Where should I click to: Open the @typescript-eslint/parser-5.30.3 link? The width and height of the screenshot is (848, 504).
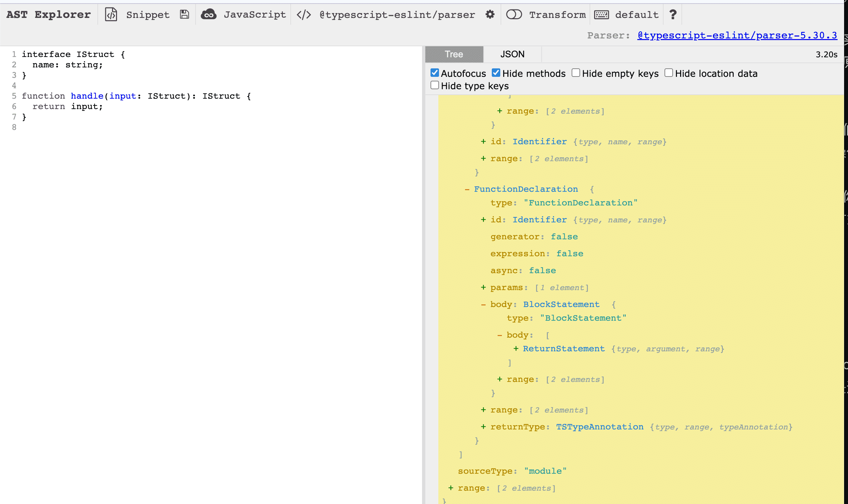[737, 35]
